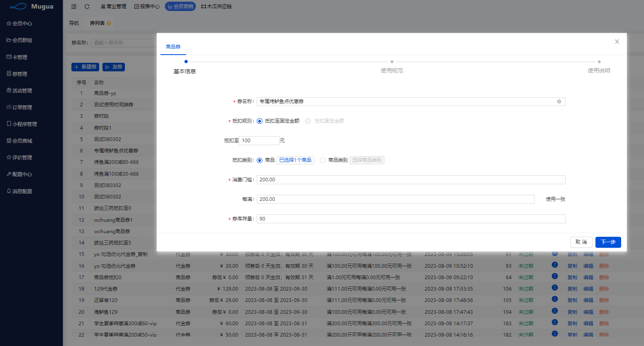Click the blue circle icon in row 20
The image size is (644, 346).
coord(555,311)
